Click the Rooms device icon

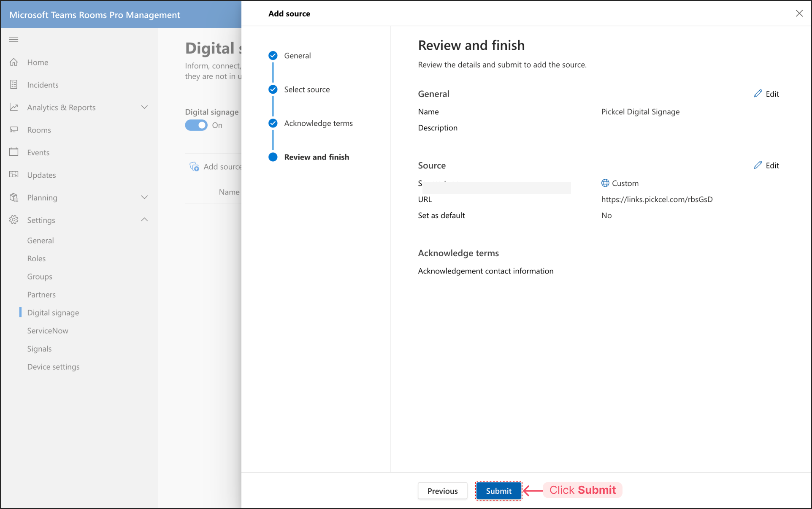14,130
